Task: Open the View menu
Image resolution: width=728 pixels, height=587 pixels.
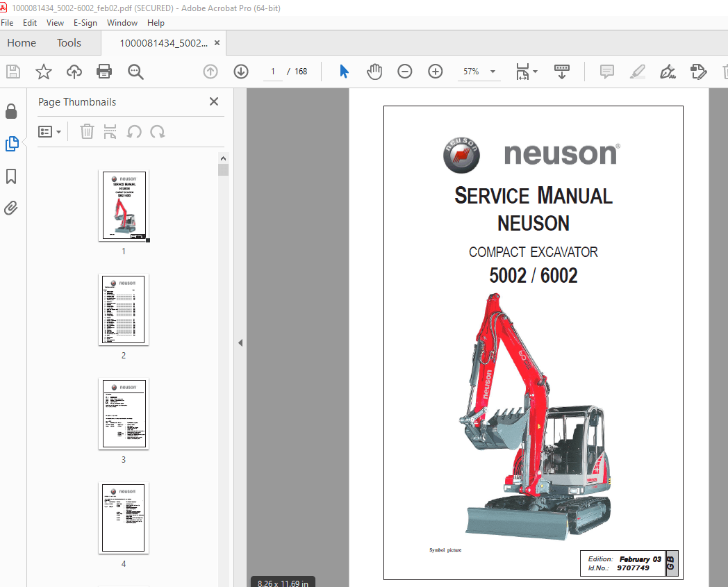Action: click(x=56, y=23)
